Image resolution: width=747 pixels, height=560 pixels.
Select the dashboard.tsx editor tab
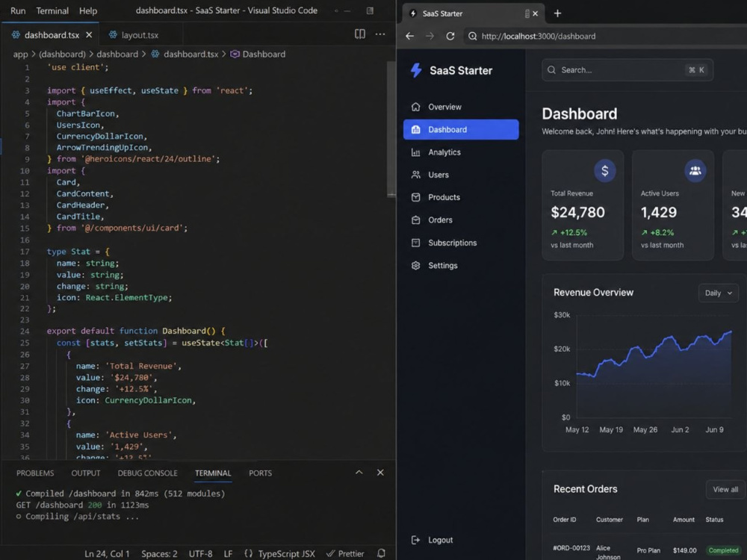(x=50, y=35)
